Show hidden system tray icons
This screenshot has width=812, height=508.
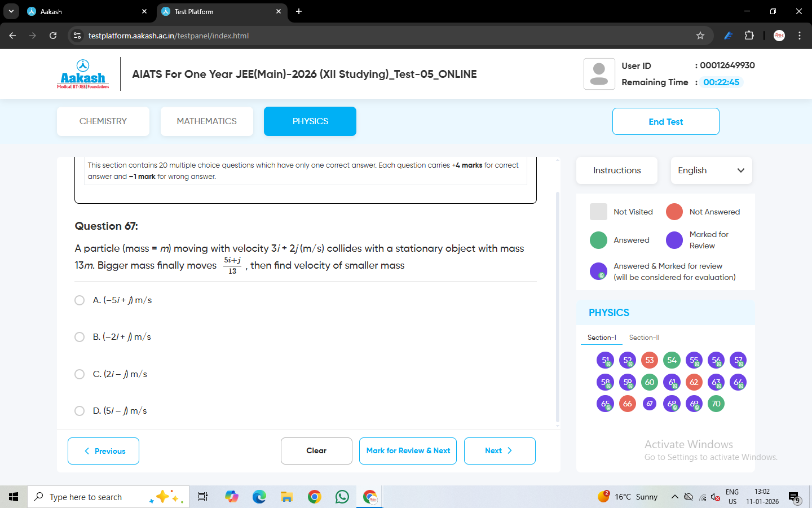(674, 497)
